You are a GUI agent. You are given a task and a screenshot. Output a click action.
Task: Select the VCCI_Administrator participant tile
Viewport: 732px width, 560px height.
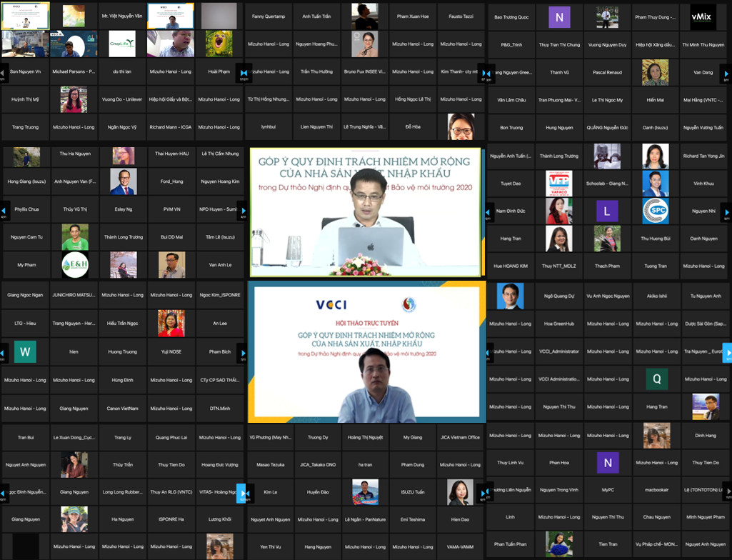click(x=558, y=351)
